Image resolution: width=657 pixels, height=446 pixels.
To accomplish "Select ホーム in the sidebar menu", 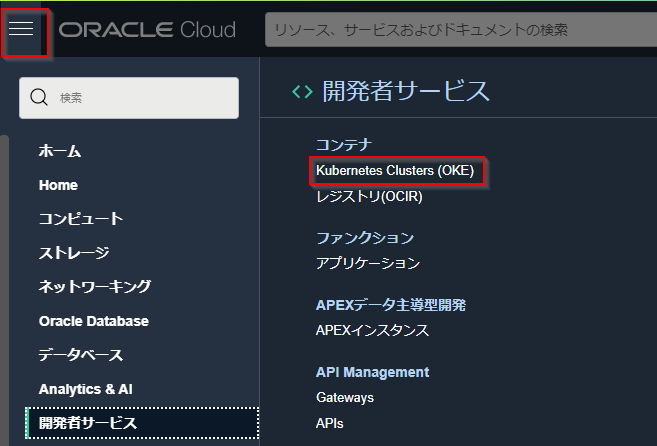I will [60, 151].
